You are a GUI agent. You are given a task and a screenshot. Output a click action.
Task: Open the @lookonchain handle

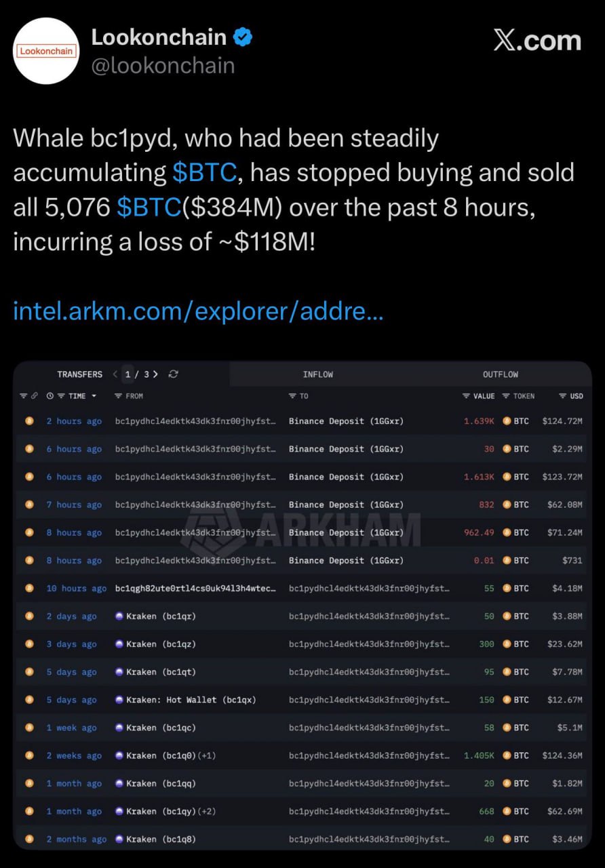click(x=163, y=66)
